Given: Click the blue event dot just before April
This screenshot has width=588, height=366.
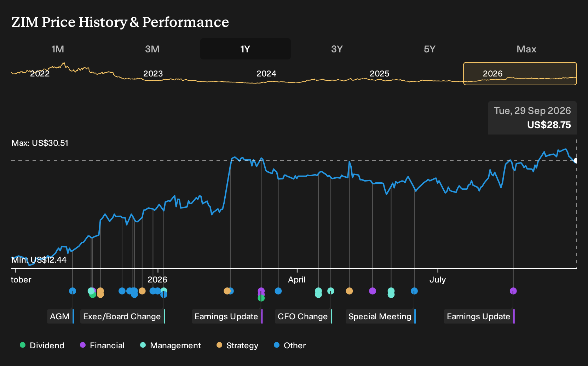Looking at the screenshot, I should point(278,291).
